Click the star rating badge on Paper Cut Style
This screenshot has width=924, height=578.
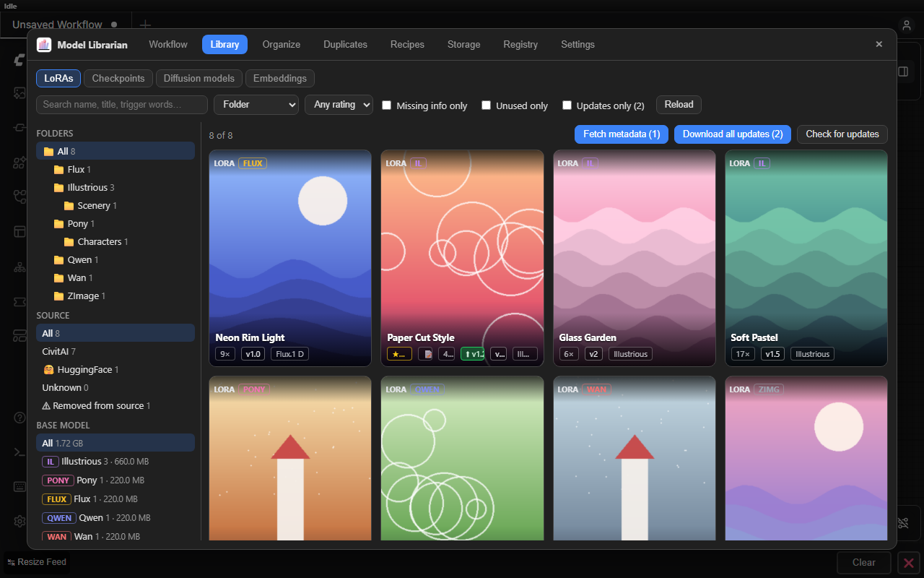[400, 354]
